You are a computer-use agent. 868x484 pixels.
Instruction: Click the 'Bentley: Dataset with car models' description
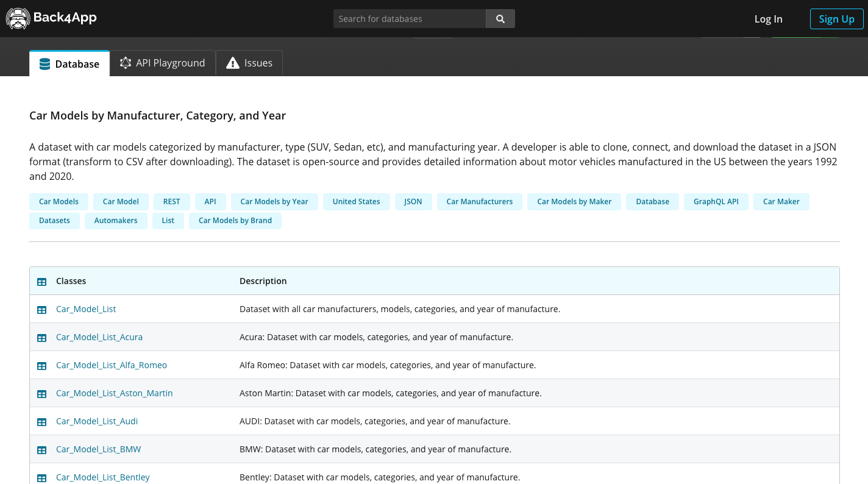(x=380, y=477)
